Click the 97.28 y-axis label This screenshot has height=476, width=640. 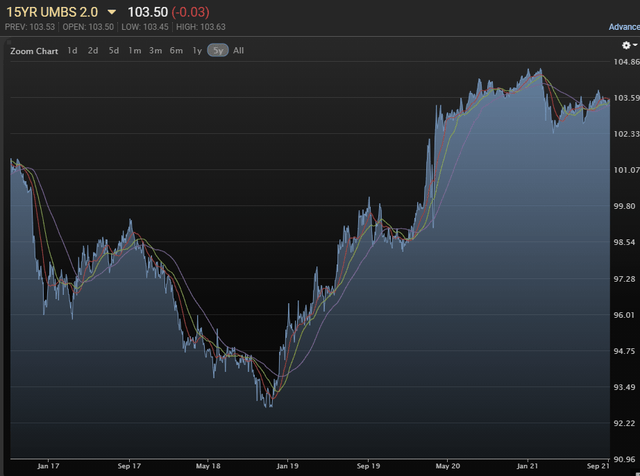pos(624,279)
